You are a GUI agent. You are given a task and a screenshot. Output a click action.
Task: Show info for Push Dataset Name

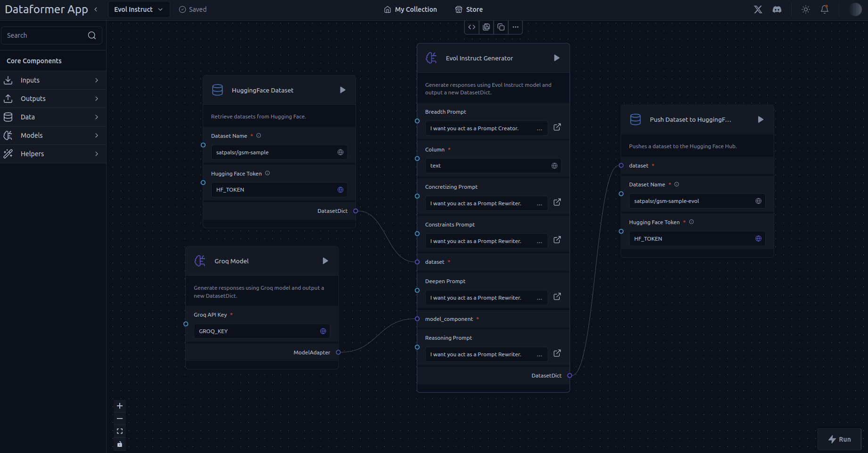pos(677,184)
